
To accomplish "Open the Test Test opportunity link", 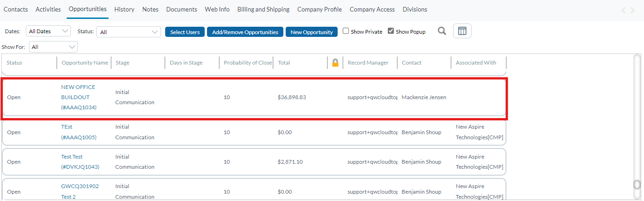I will [72, 157].
